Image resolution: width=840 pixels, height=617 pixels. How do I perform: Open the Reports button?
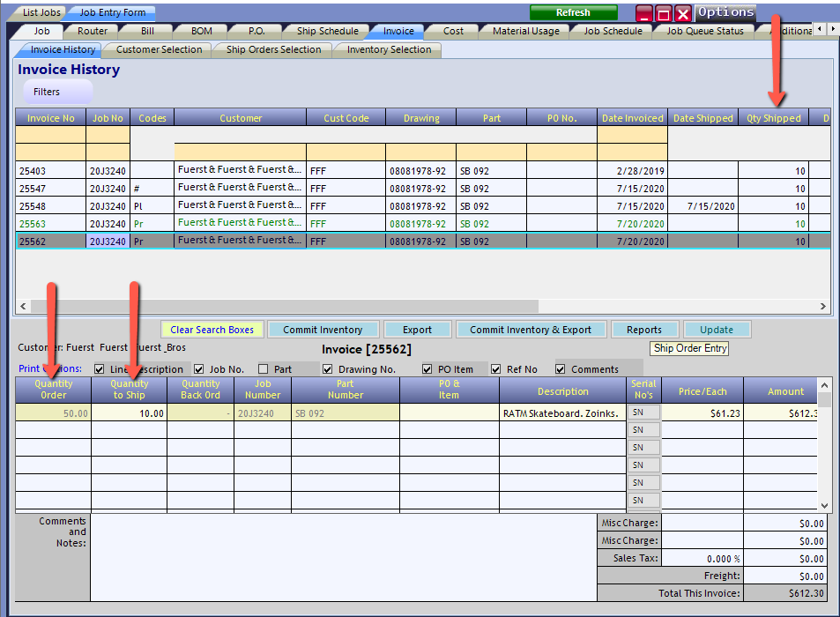pyautogui.click(x=644, y=330)
